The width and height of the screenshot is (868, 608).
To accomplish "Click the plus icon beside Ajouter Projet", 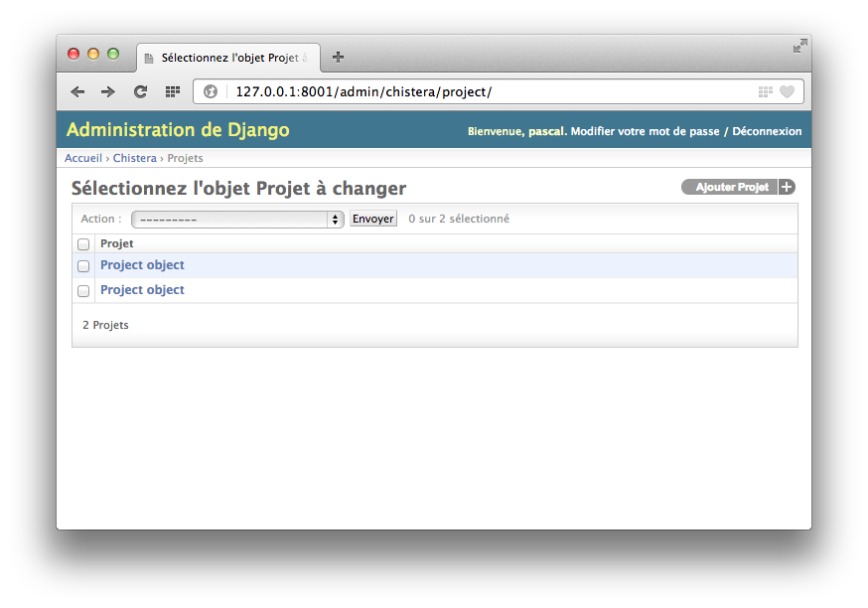I will tap(787, 187).
